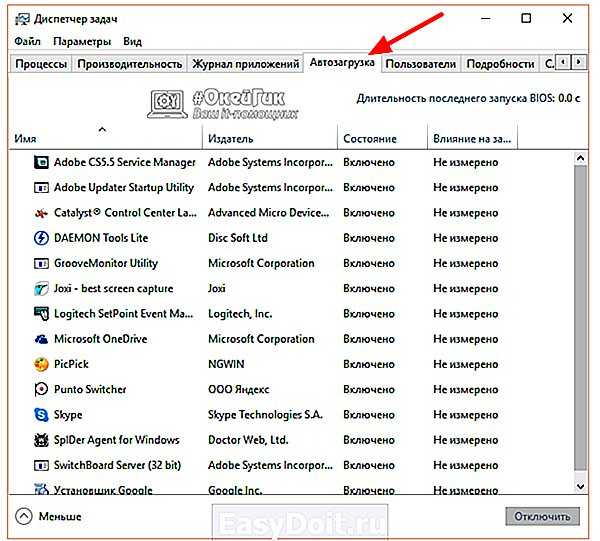Screen dimensions: 600x541
Task: Click the Microsoft OneDrive cloud icon
Action: pyautogui.click(x=41, y=339)
